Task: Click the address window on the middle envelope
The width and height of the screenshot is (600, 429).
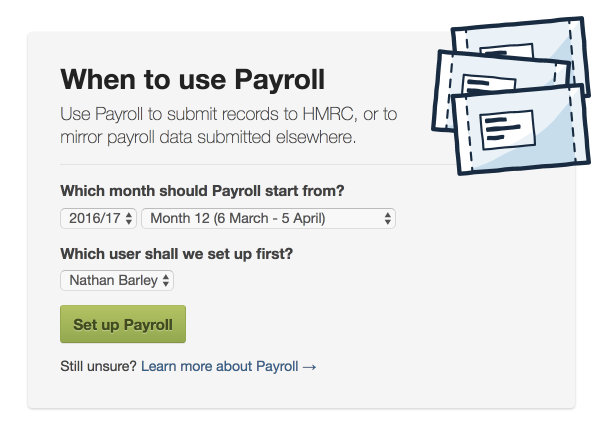Action: tap(488, 82)
